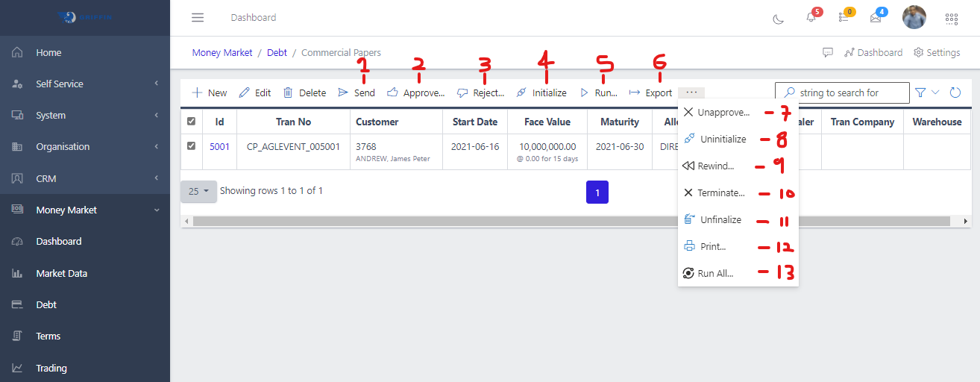This screenshot has width=980, height=382.
Task: Sort by Face Value column header
Action: click(x=547, y=122)
